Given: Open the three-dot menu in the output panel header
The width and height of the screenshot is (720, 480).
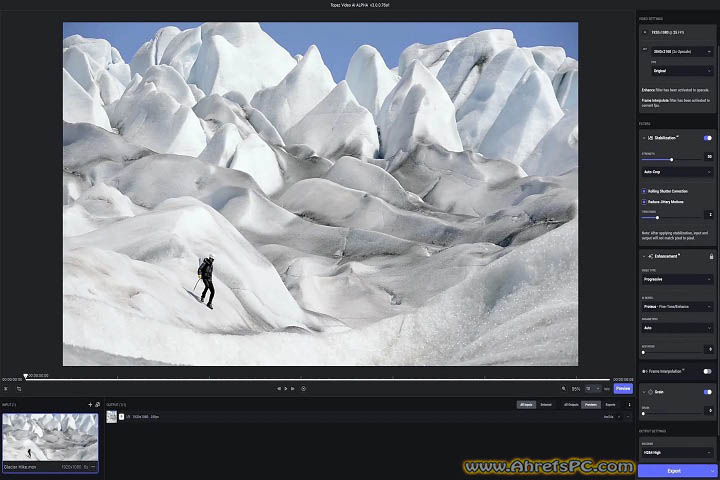Looking at the screenshot, I should point(629,405).
